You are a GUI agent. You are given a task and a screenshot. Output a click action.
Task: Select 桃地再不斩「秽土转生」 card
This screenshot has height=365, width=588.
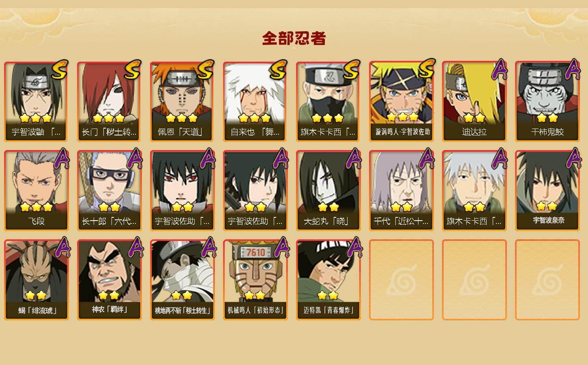coord(182,280)
